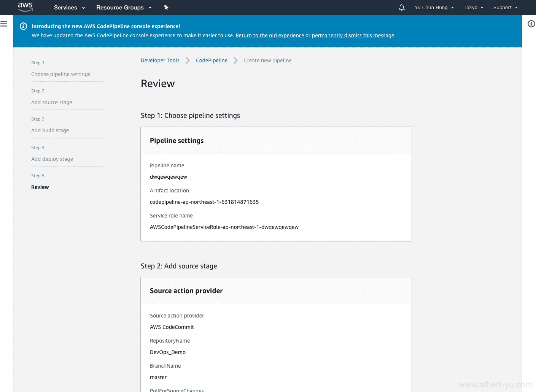This screenshot has width=536, height=392.
Task: Go to Add build stage step
Action: [50, 130]
